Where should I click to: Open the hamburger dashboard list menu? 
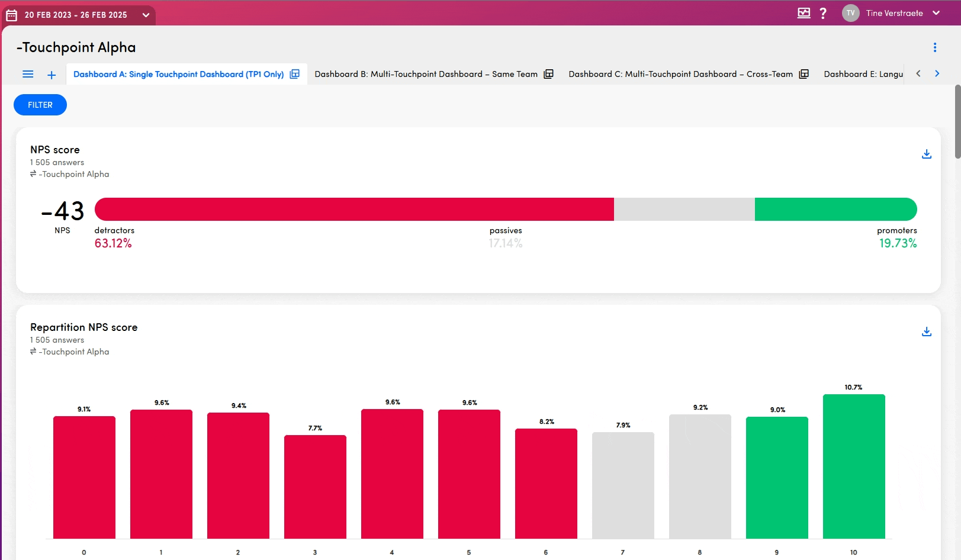point(28,74)
